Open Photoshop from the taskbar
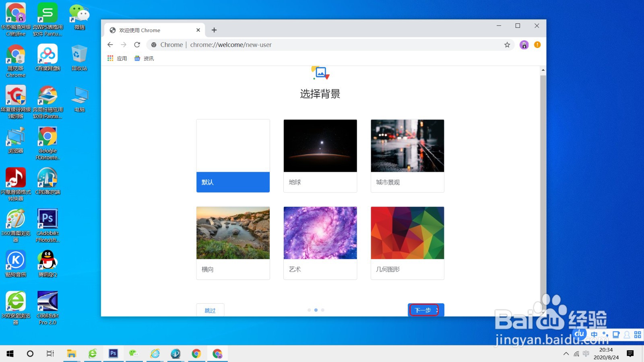The height and width of the screenshot is (362, 644). click(x=113, y=354)
